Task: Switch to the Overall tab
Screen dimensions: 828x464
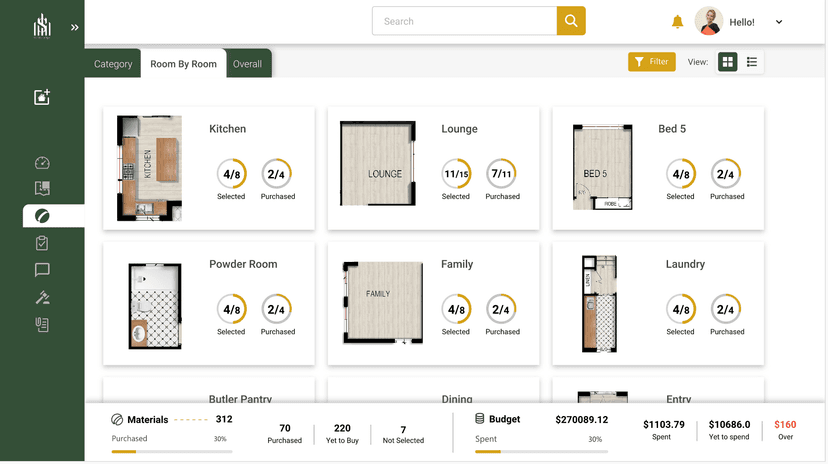Action: [x=247, y=64]
